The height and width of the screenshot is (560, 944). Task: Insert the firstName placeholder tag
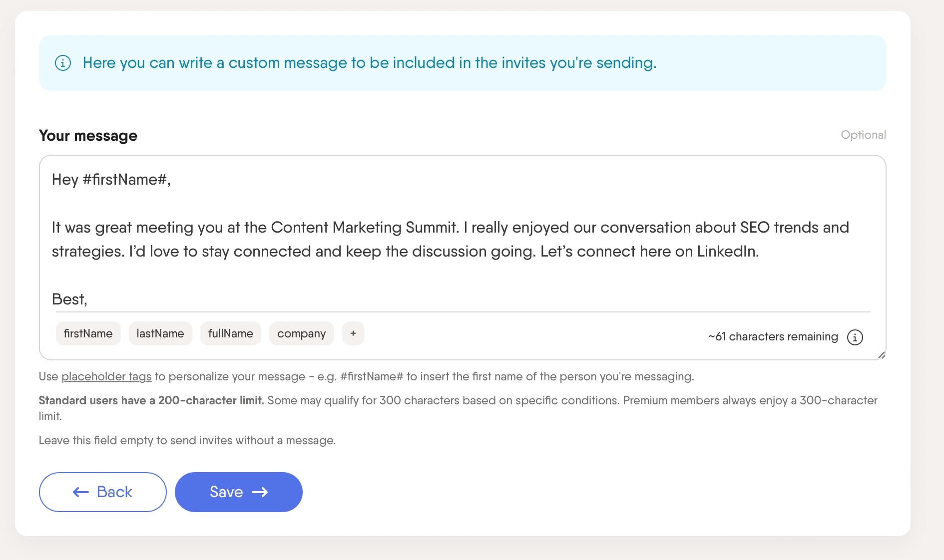pyautogui.click(x=88, y=333)
